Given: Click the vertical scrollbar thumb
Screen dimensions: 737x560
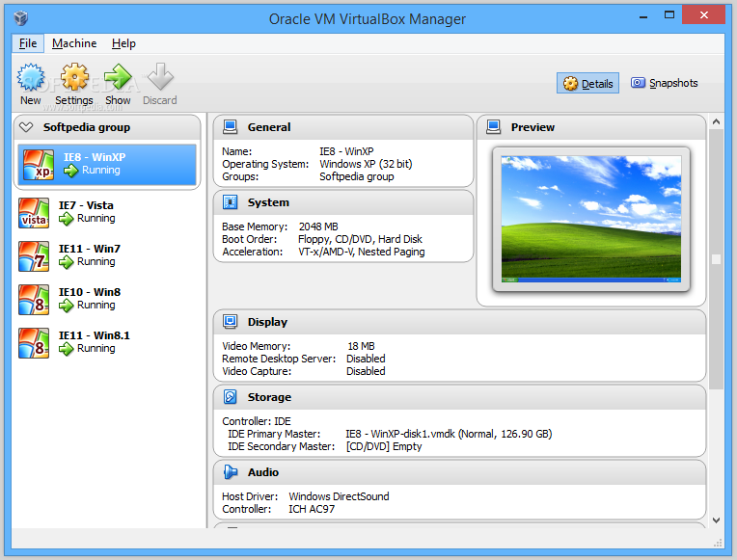Looking at the screenshot, I should click(x=716, y=259).
